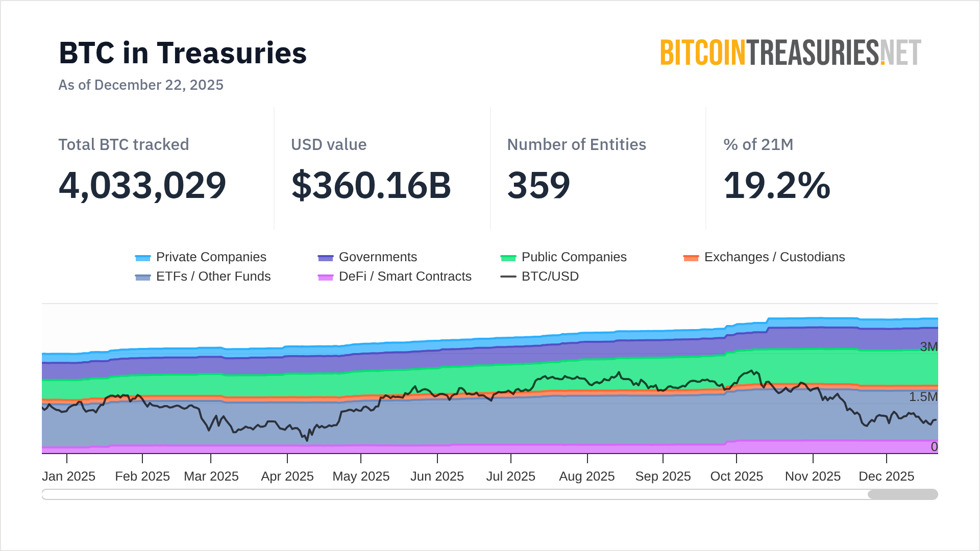Toggle DeFi / Smart Contracts legend label

click(x=405, y=277)
